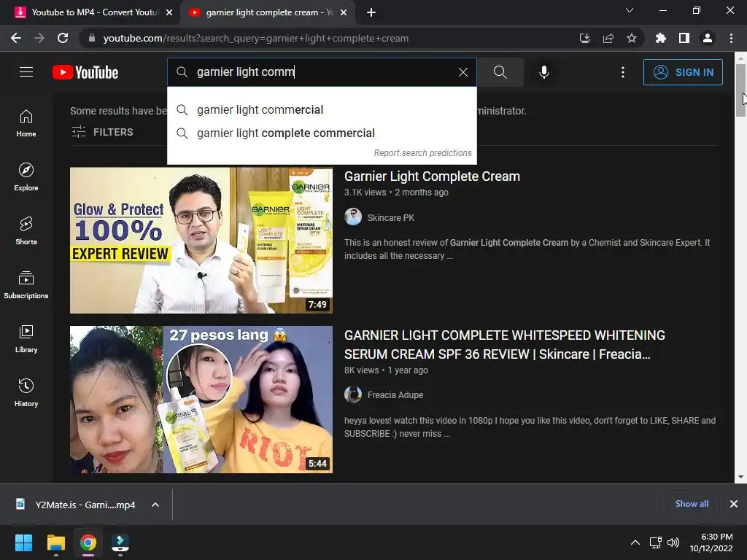The height and width of the screenshot is (560, 747).
Task: Go back using the browser back arrow
Action: point(16,38)
